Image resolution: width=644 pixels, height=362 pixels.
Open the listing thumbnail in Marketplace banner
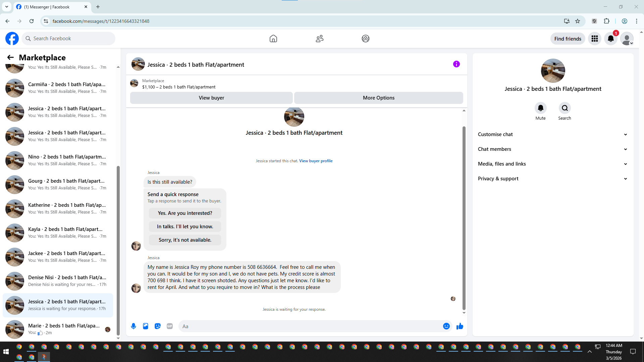(134, 83)
